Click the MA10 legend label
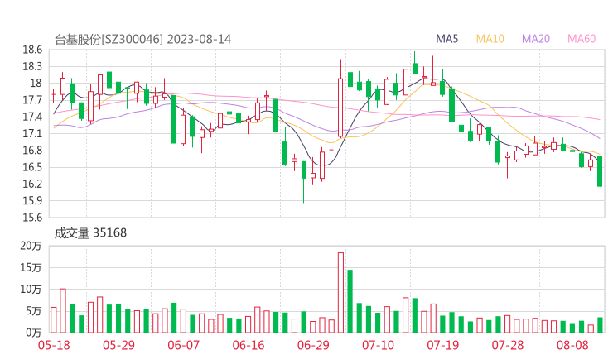The width and height of the screenshot is (613, 364). click(x=490, y=39)
